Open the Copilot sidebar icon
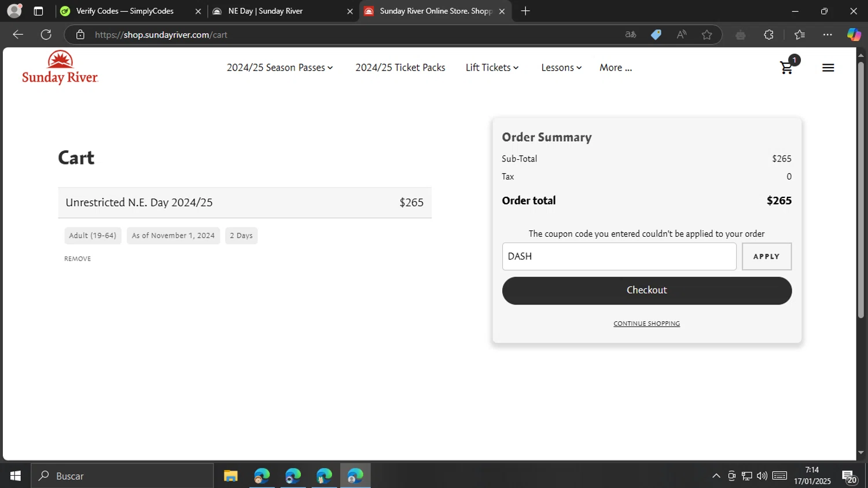The height and width of the screenshot is (488, 868). tap(854, 35)
